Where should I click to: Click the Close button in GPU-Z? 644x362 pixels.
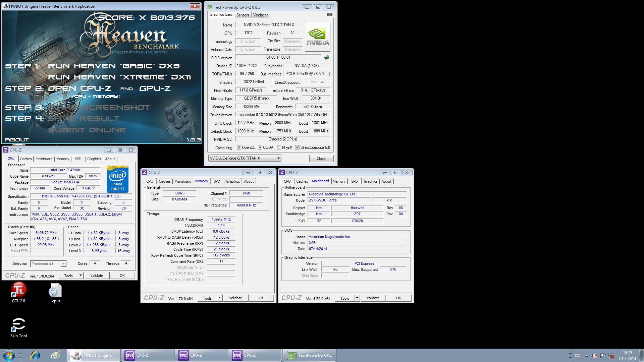(321, 159)
